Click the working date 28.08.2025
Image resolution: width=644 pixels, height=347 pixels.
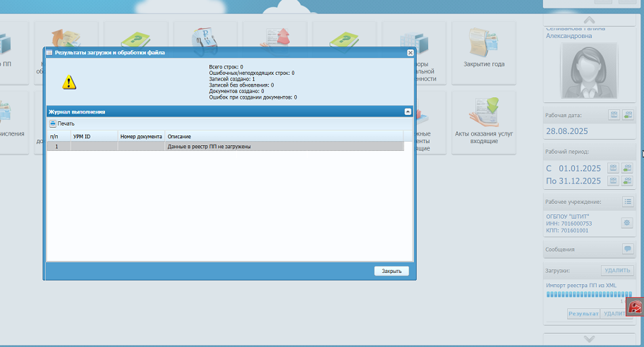tap(567, 131)
